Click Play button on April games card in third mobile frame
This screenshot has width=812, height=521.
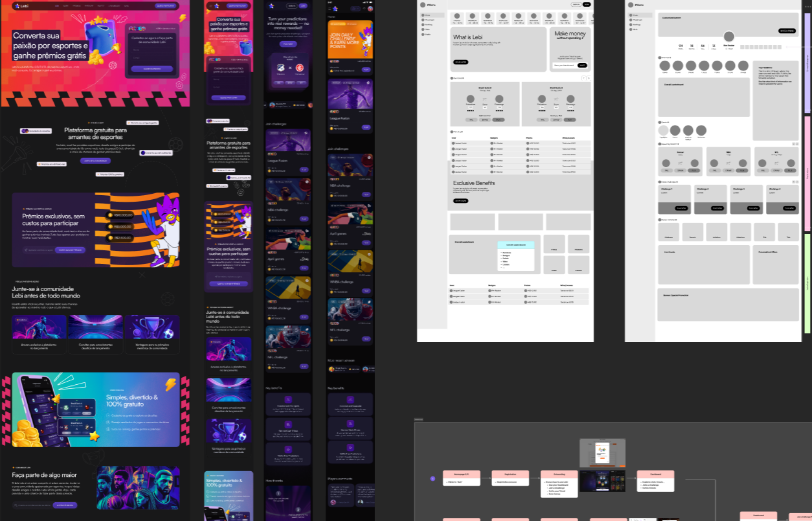click(x=304, y=268)
